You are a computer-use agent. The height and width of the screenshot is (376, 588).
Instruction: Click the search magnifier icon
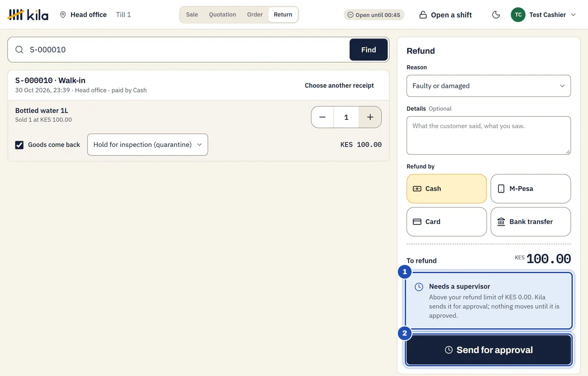19,50
